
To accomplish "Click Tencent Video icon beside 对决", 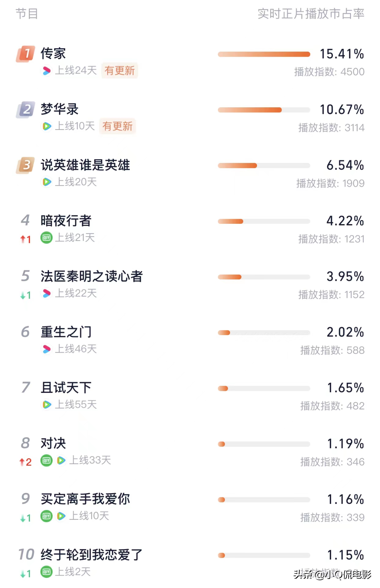I will click(x=61, y=460).
